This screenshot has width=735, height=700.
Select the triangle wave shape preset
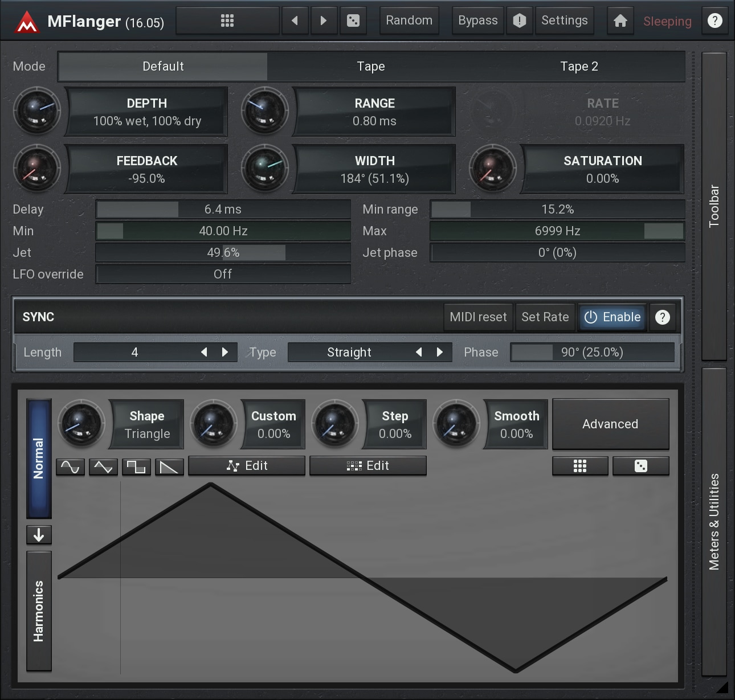click(x=104, y=468)
